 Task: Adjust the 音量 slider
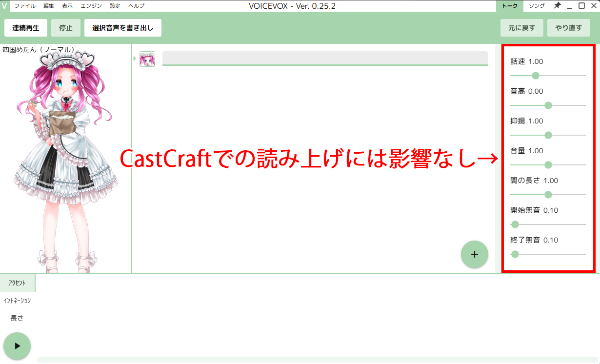tap(548, 165)
